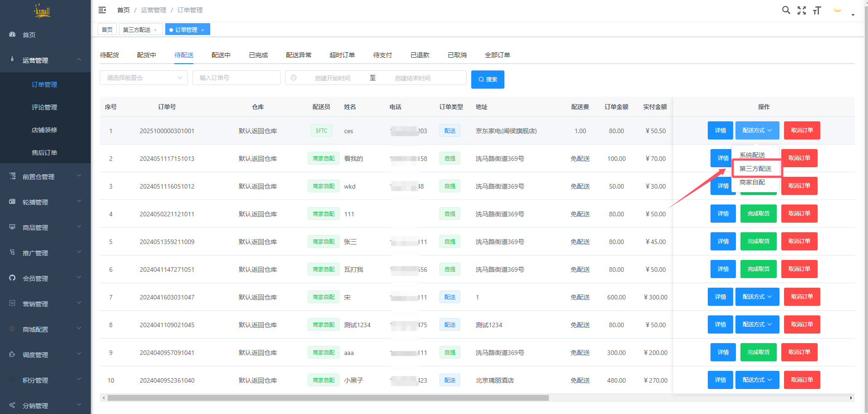Click the kxmall logo
868x414 pixels.
(42, 10)
